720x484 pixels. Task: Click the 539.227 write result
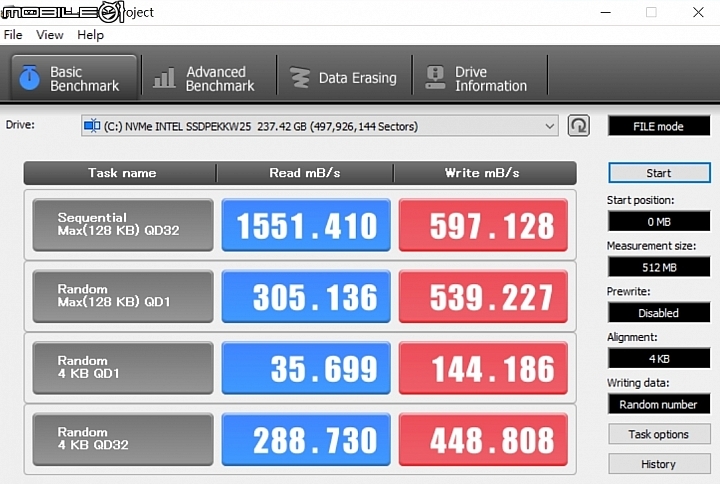pyautogui.click(x=483, y=296)
